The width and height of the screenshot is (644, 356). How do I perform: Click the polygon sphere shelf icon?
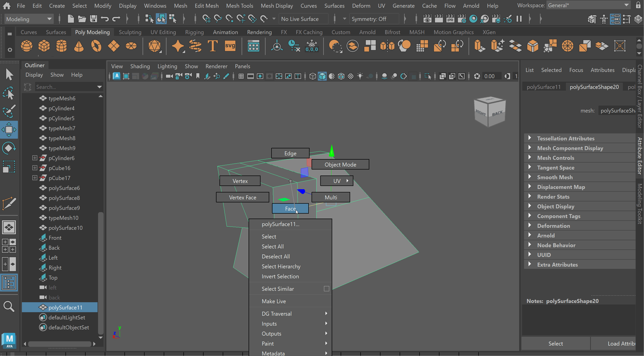26,46
